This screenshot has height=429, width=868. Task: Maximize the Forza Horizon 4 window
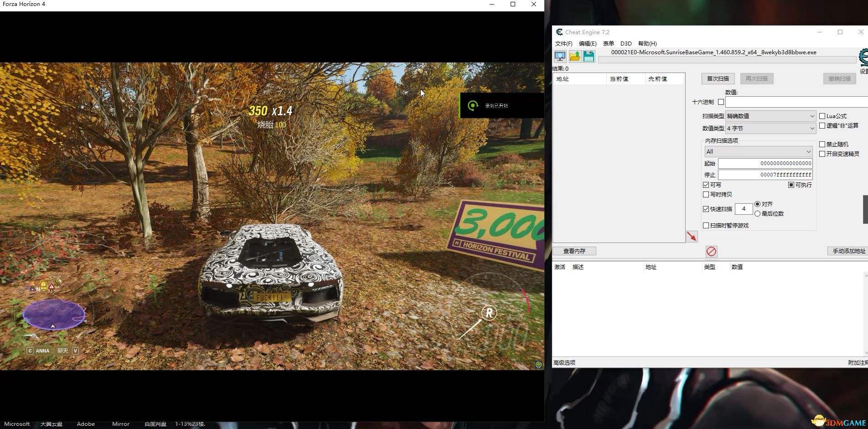pyautogui.click(x=513, y=4)
